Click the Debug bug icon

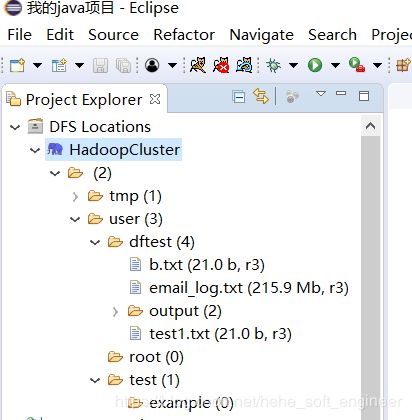273,65
